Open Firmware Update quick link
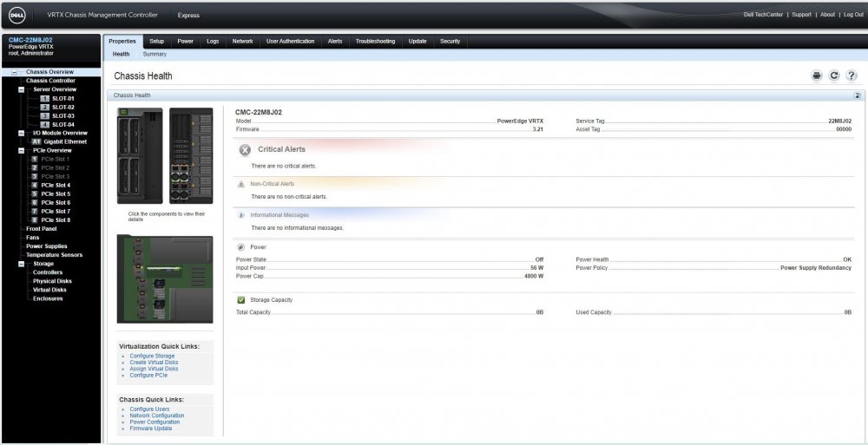Viewport: 868px width, 445px height. click(x=151, y=429)
